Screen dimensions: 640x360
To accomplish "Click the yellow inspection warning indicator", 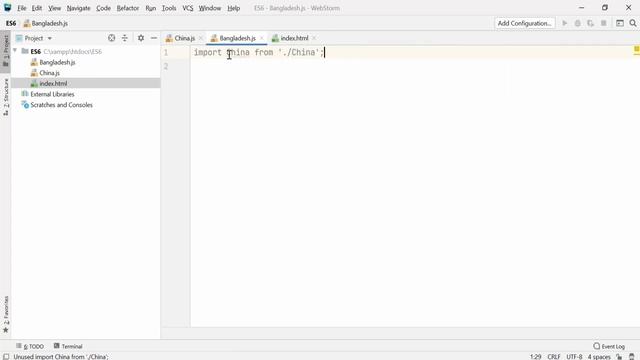I will (x=636, y=50).
